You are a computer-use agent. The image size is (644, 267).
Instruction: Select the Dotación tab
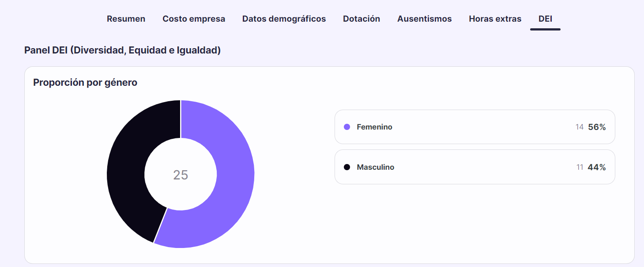(362, 19)
